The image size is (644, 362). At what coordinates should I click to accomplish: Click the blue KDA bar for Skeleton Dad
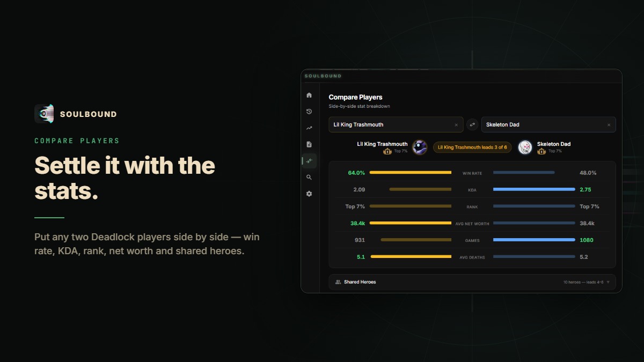coord(534,189)
